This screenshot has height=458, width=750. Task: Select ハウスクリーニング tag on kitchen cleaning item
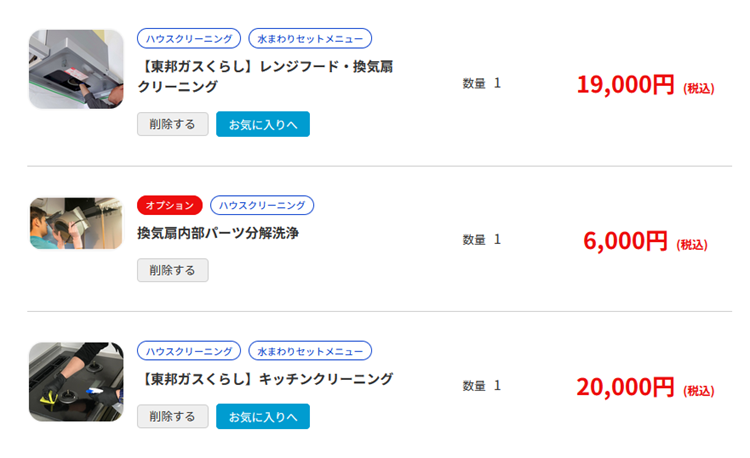pyautogui.click(x=189, y=351)
